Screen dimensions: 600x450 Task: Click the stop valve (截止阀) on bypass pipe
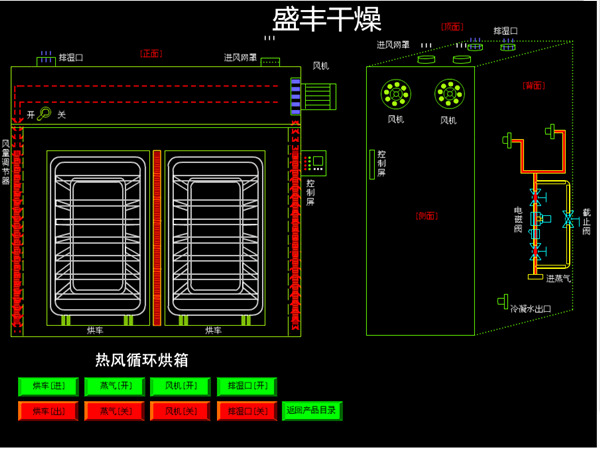(x=567, y=217)
